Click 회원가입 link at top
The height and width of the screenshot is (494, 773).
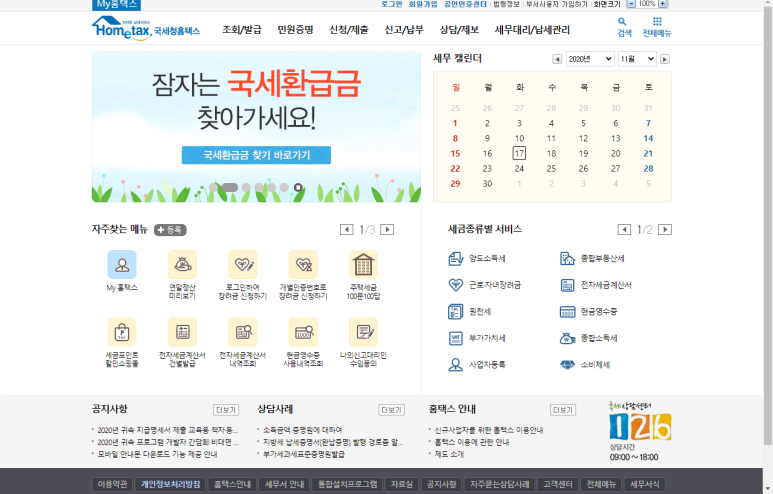pos(423,4)
